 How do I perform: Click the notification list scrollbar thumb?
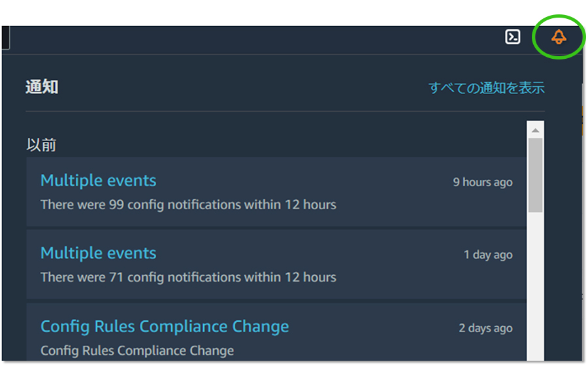pyautogui.click(x=535, y=175)
